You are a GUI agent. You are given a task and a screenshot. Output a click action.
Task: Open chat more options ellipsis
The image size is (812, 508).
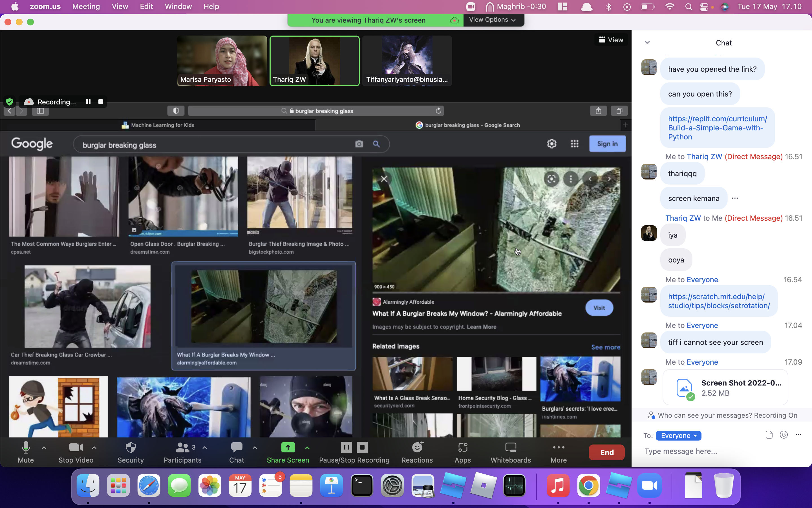[798, 435]
